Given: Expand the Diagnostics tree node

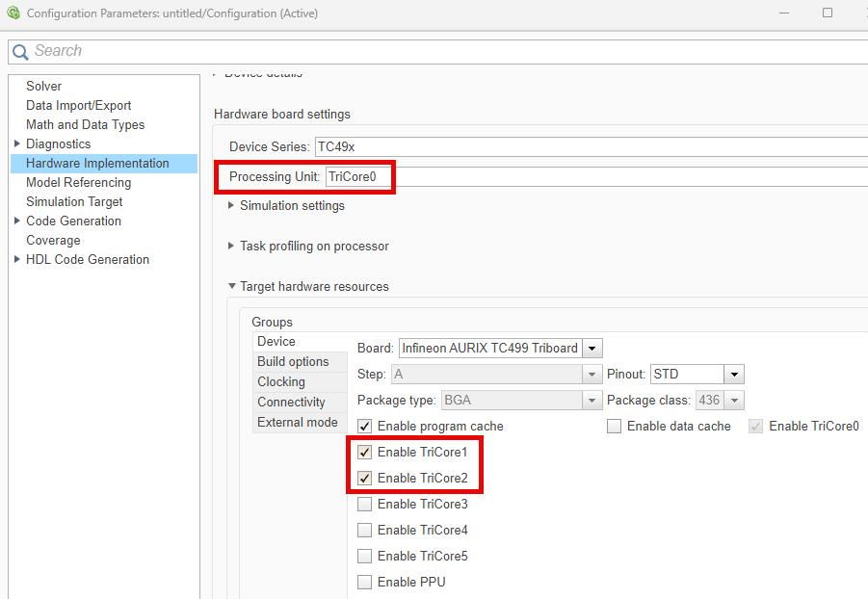Looking at the screenshot, I should coord(17,143).
